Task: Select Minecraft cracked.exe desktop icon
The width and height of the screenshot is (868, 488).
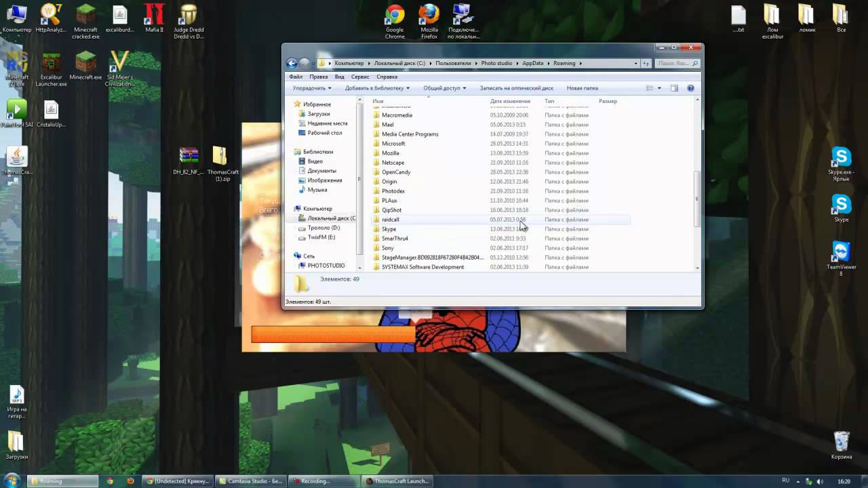Action: [85, 22]
